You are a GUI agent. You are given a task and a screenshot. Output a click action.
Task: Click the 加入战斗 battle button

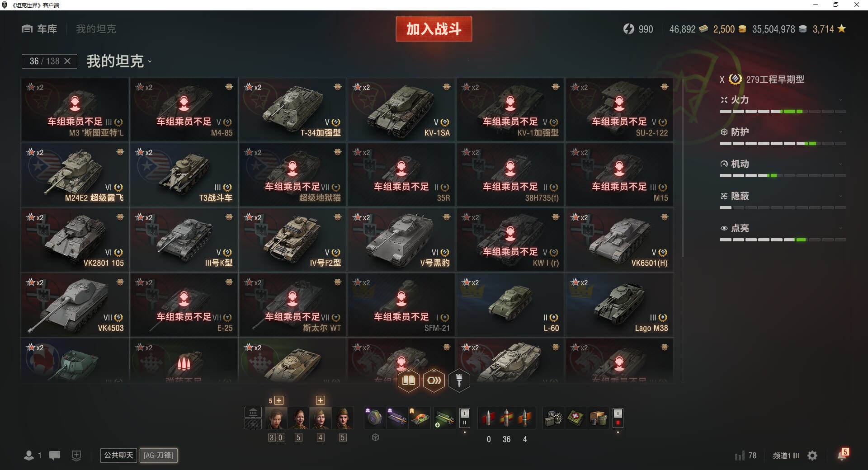(434, 29)
